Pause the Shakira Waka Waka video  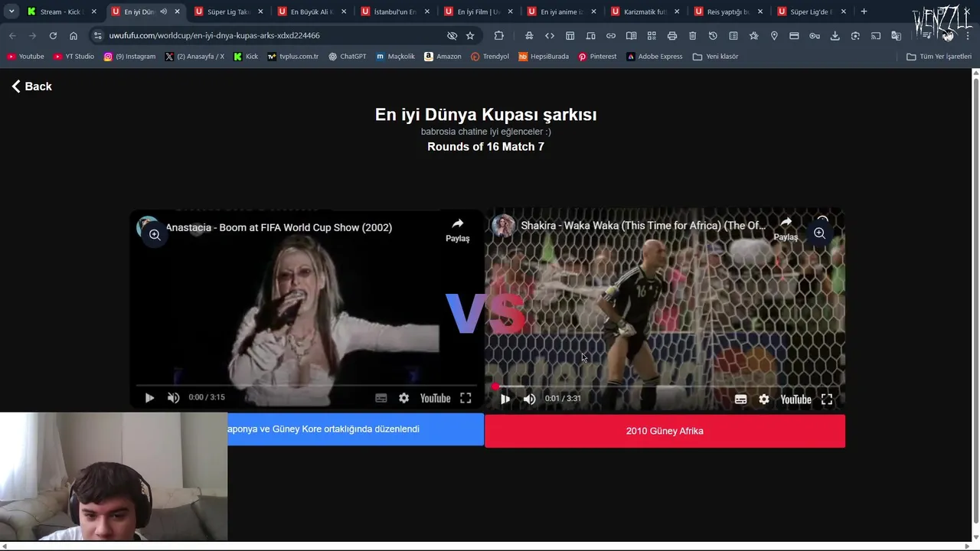pos(505,399)
